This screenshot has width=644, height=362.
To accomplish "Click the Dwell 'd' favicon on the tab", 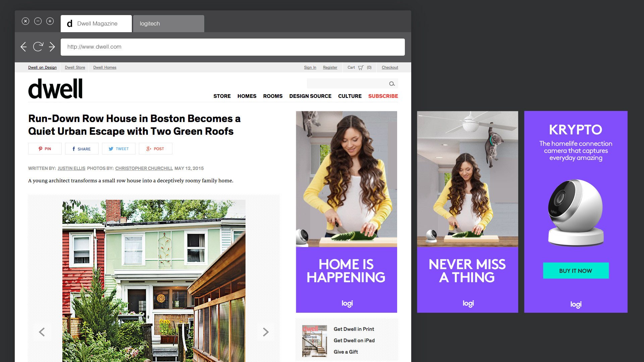I will [x=70, y=24].
